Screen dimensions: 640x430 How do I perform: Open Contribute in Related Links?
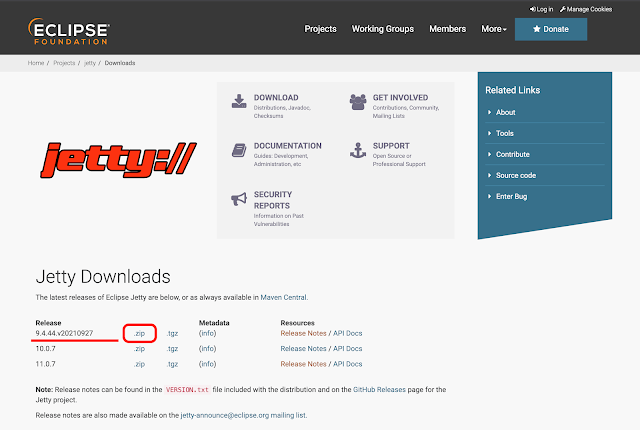click(513, 154)
